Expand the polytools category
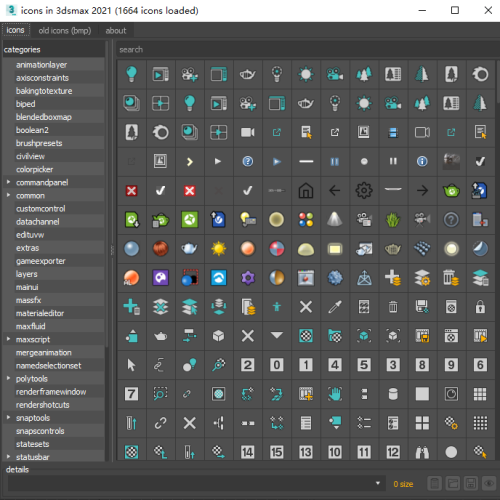 click(8, 378)
